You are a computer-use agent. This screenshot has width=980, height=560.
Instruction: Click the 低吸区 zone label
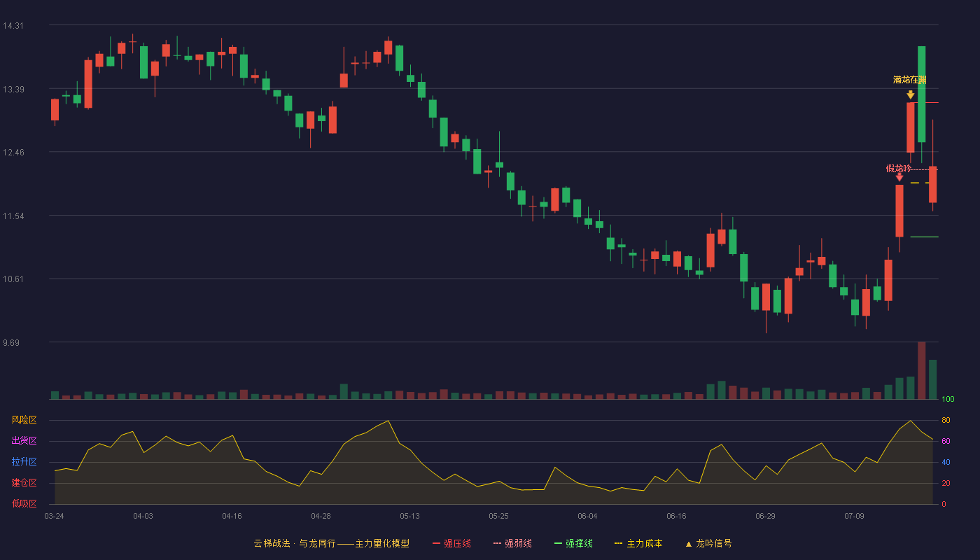click(x=24, y=503)
